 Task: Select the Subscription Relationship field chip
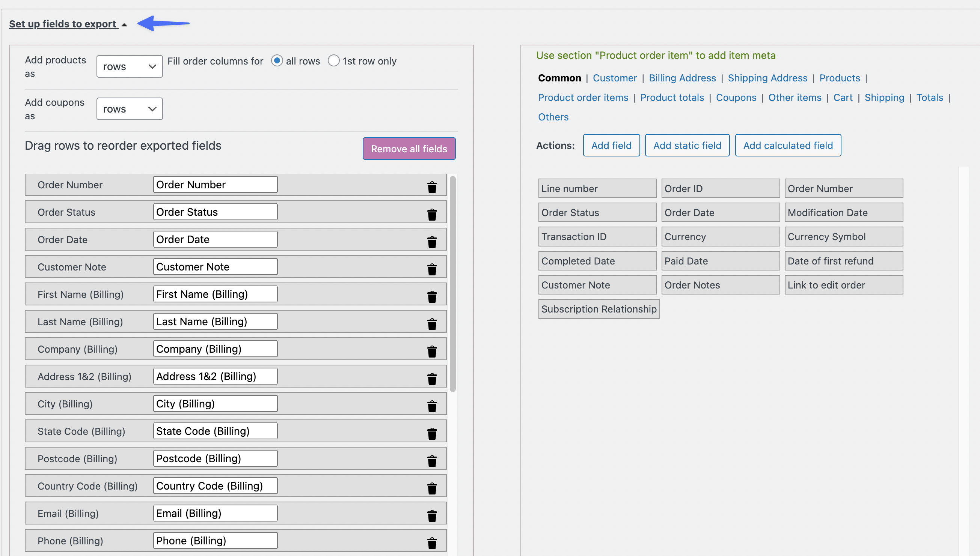pos(598,309)
